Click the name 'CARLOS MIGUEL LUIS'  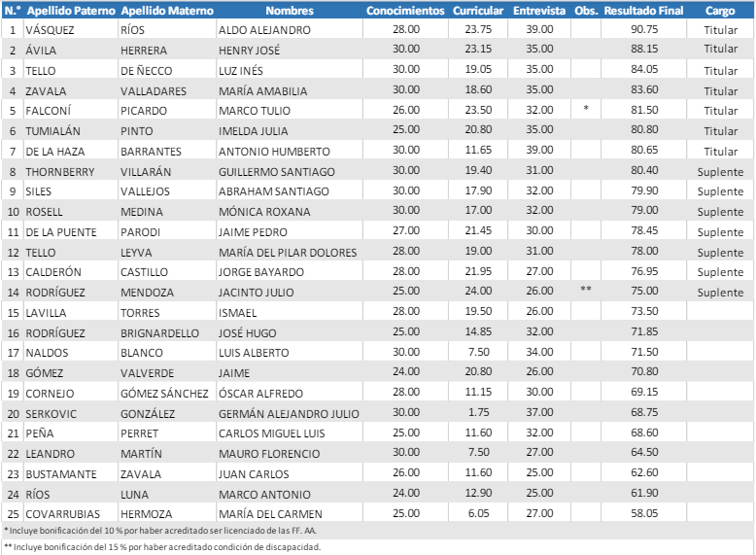(272, 434)
